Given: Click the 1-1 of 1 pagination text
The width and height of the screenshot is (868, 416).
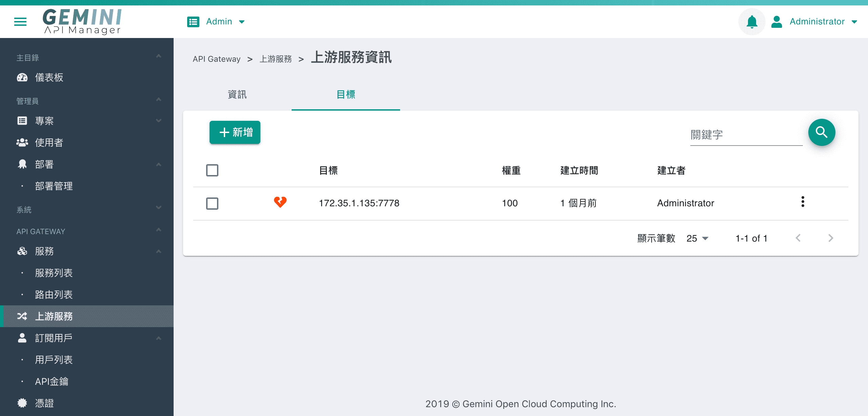Looking at the screenshot, I should point(751,238).
